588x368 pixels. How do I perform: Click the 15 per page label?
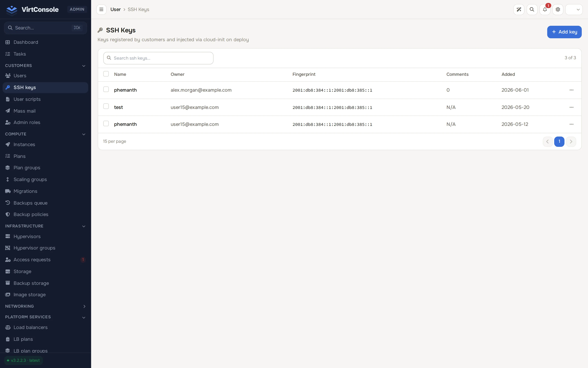(114, 141)
